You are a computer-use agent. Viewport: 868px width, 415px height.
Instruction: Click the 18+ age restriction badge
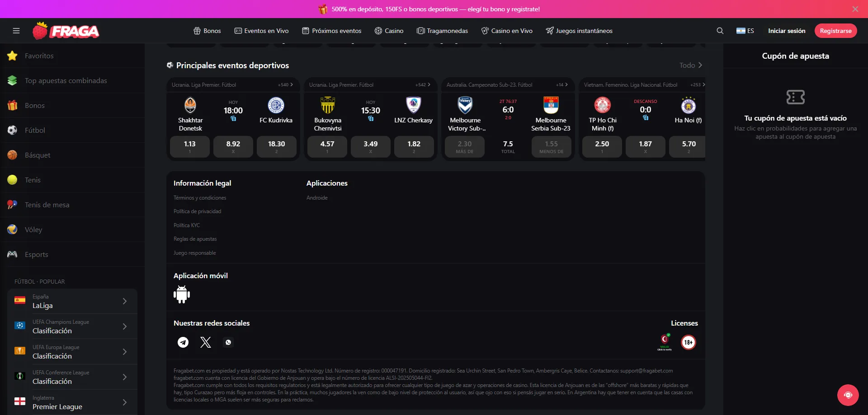tap(689, 342)
